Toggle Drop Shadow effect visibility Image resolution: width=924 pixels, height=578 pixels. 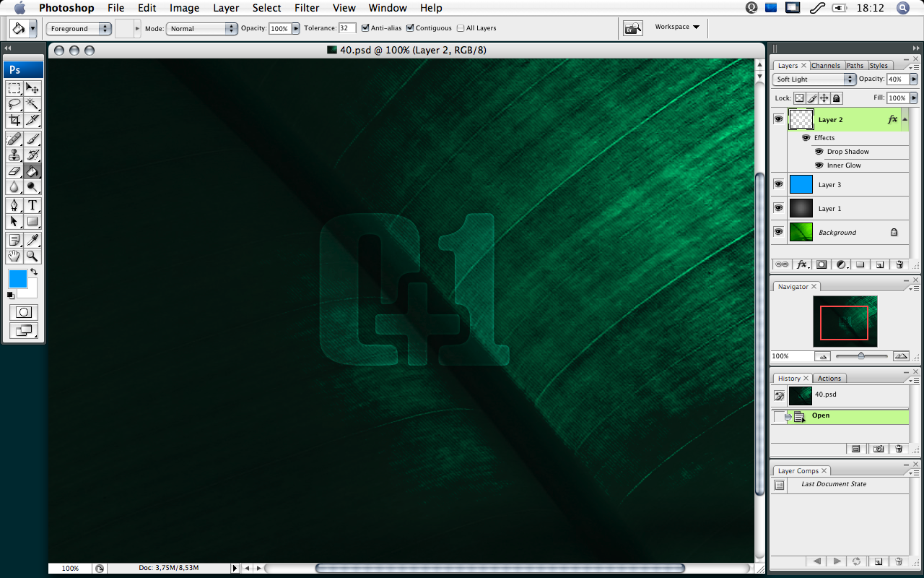tap(819, 152)
